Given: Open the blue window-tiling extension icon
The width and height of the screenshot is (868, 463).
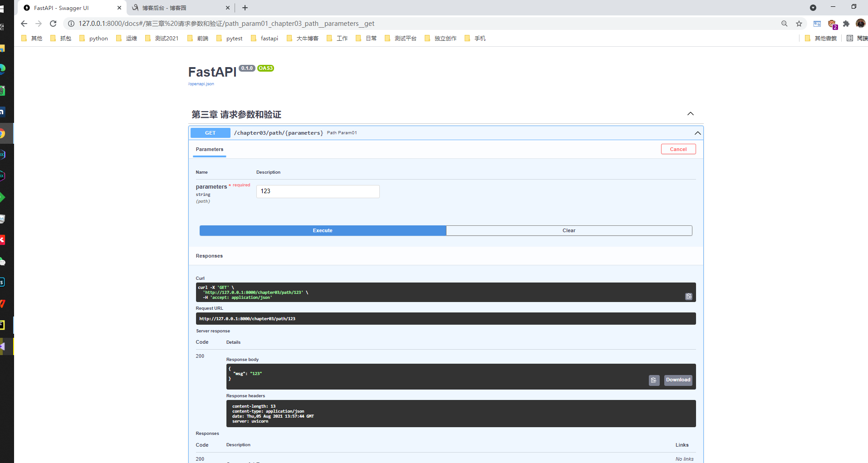Looking at the screenshot, I should (x=817, y=24).
